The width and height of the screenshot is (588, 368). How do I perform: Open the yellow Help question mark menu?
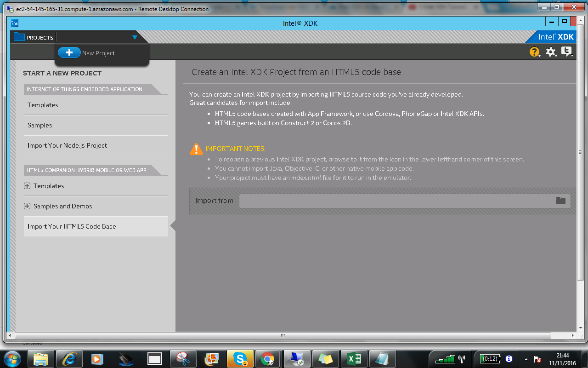(534, 52)
